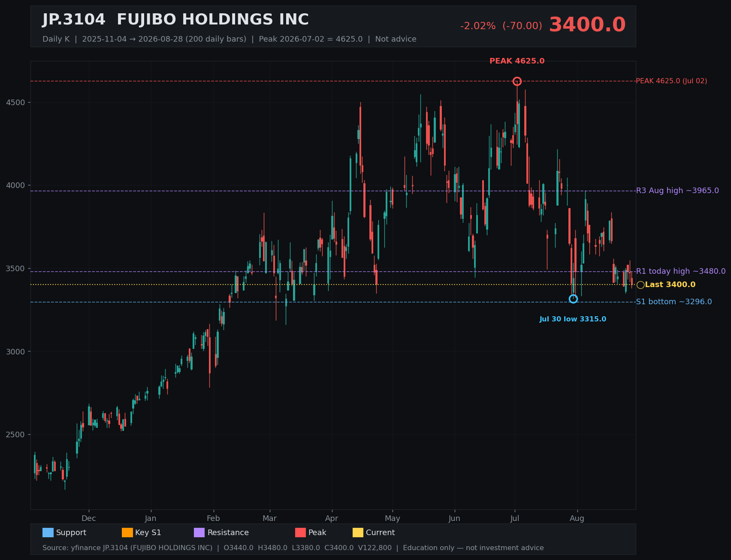This screenshot has width=731, height=560.
Task: Select the yellow Current legend swatch
Action: pyautogui.click(x=358, y=533)
